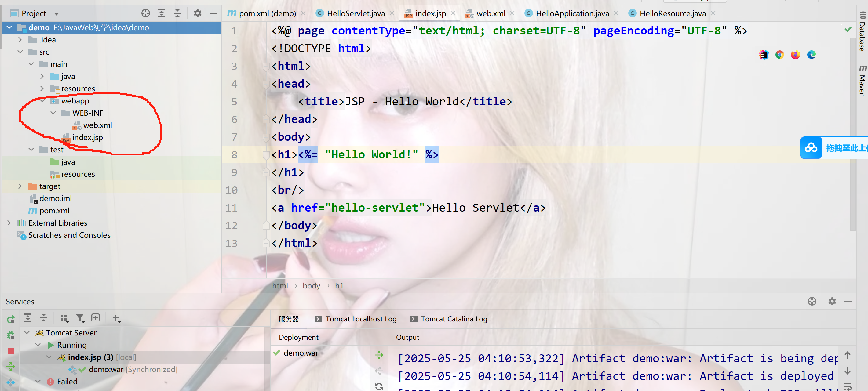Collapse the webapp folder
The width and height of the screenshot is (868, 391).
[x=42, y=101]
